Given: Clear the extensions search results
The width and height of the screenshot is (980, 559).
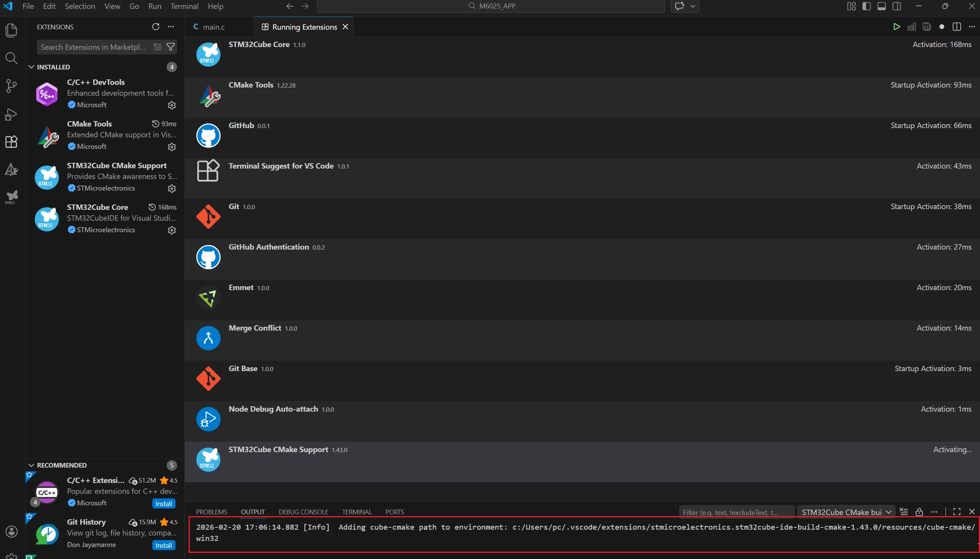Looking at the screenshot, I should pyautogui.click(x=157, y=47).
